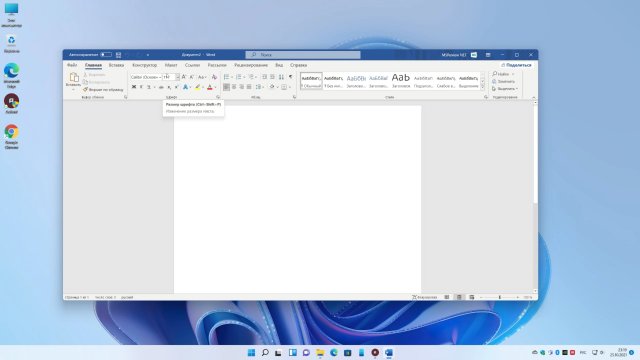Click the font size input box
Viewport: 640px width, 360px height.
pyautogui.click(x=169, y=77)
